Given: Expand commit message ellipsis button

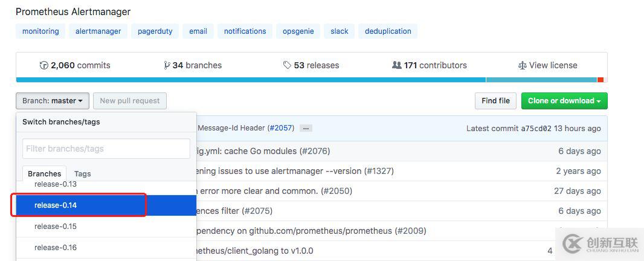Looking at the screenshot, I should (x=306, y=128).
